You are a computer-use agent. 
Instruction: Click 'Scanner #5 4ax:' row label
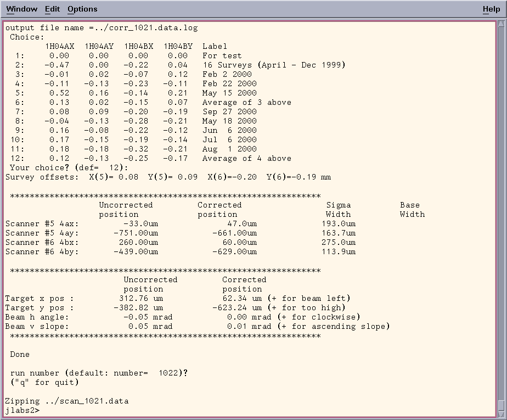[x=42, y=224]
